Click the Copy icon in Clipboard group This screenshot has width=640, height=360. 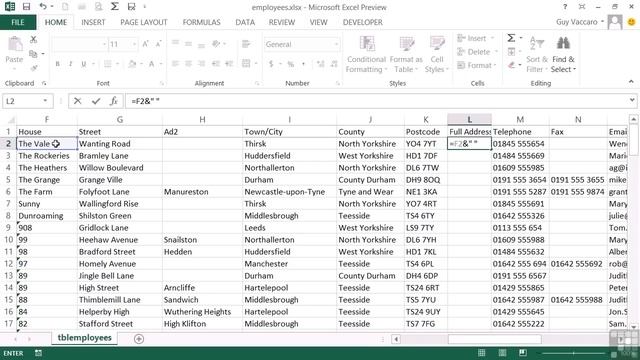point(33,53)
